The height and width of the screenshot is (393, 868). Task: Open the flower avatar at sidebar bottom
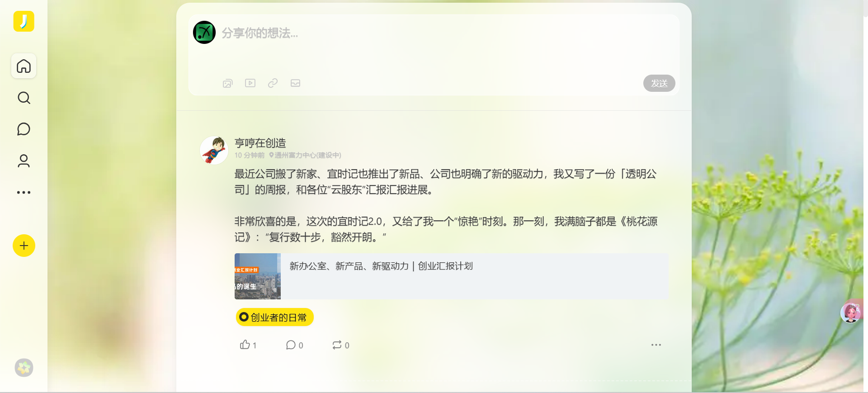click(x=24, y=368)
